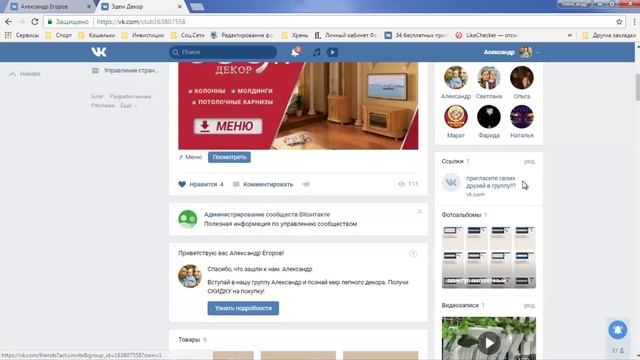Viewport: 640px width, 360px height.
Task: Open Александр profile dropdown in header
Action: coord(511,52)
